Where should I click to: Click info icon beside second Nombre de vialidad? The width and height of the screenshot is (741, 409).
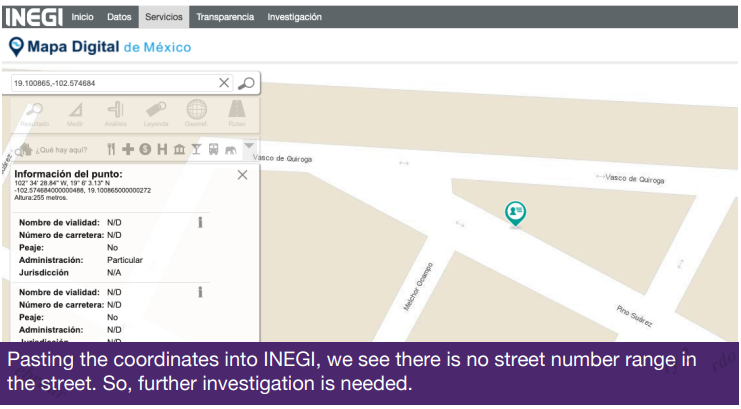point(200,292)
